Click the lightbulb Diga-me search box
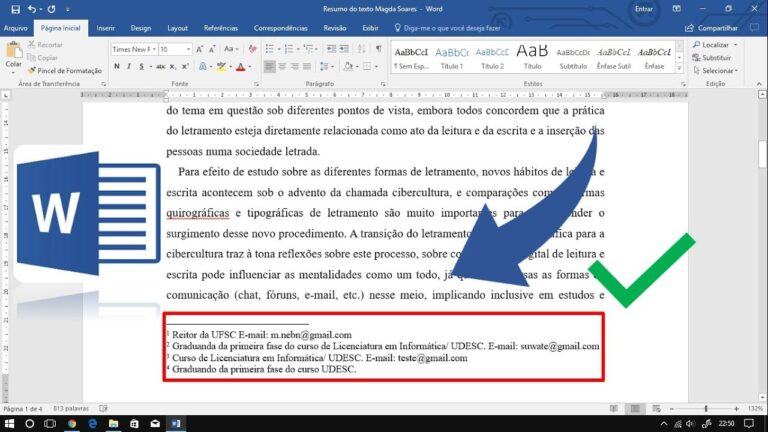 click(x=447, y=28)
